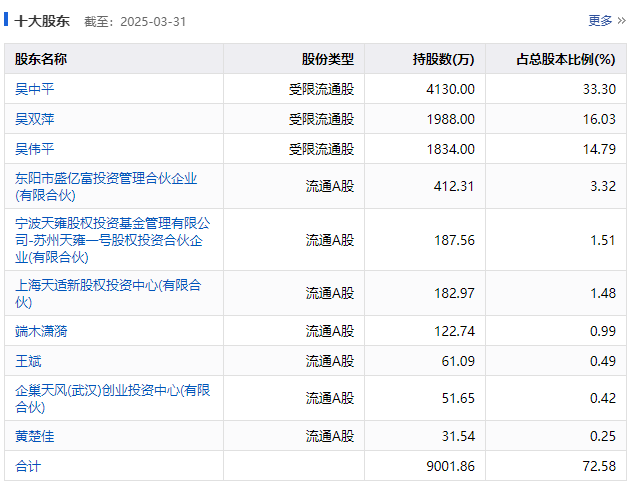Click the total shares value 9001.86
Viewport: 635px width, 485px height.
click(x=449, y=466)
